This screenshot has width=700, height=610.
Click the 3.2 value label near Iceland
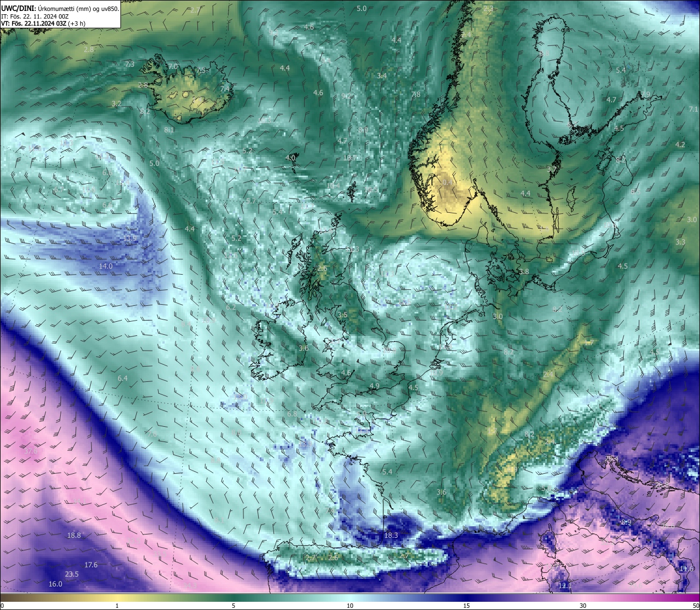click(116, 103)
